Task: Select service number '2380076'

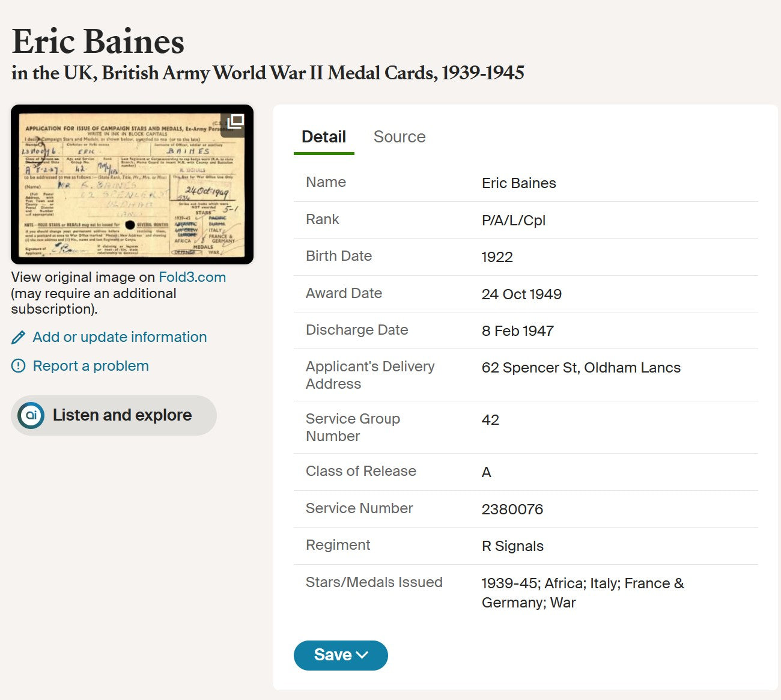Action: point(512,510)
